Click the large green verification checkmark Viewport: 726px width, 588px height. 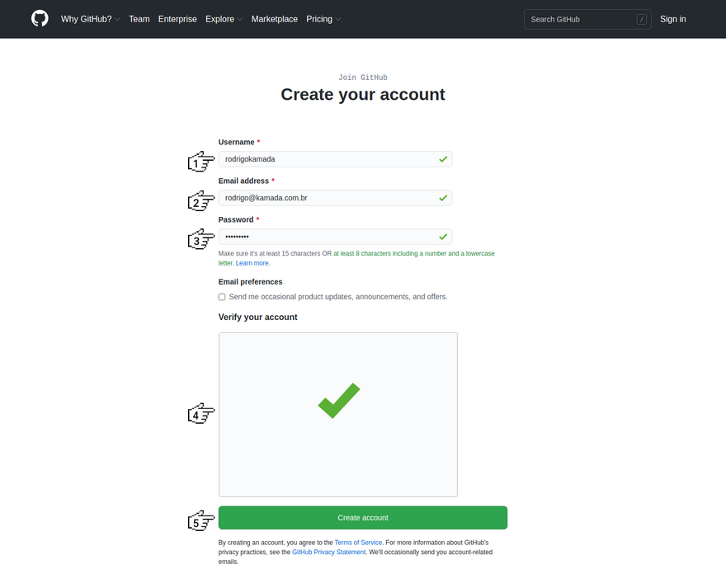pos(338,401)
